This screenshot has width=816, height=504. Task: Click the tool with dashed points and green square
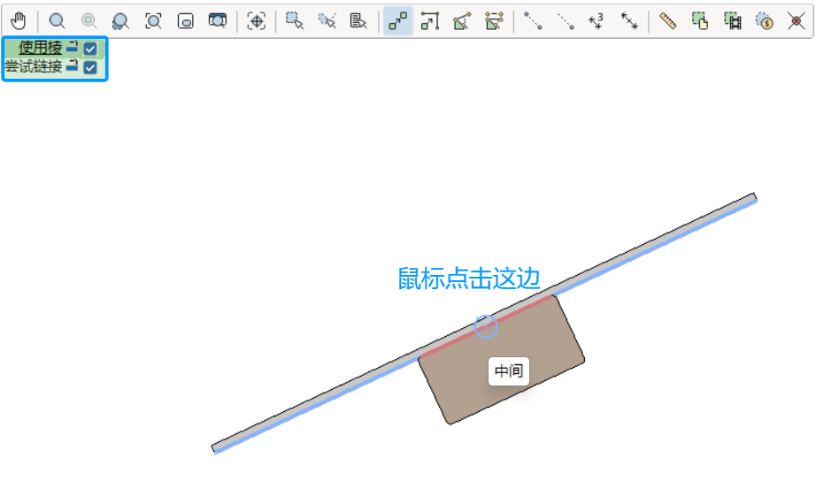[494, 21]
